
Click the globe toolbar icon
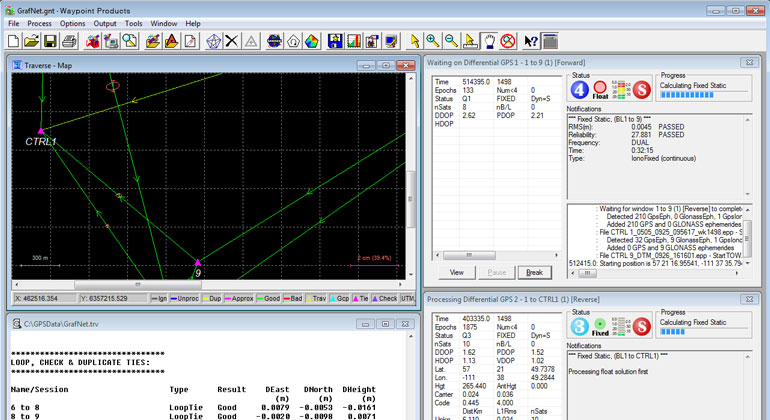click(275, 41)
